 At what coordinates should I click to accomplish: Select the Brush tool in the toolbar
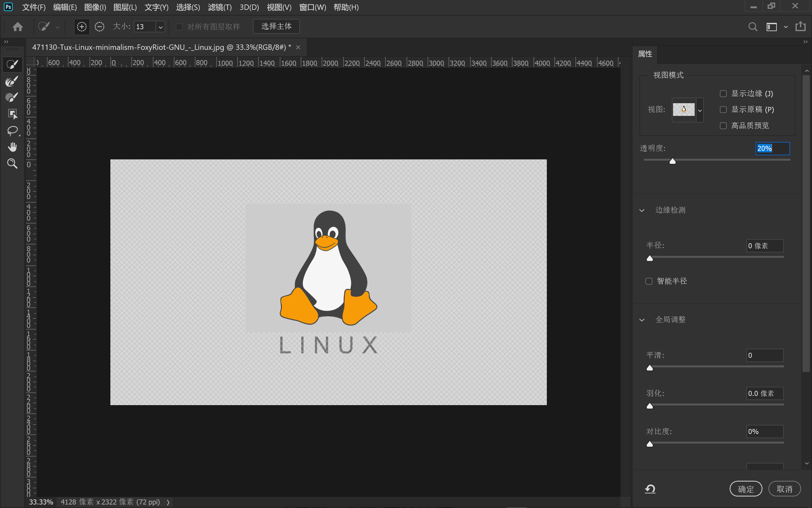tap(12, 97)
